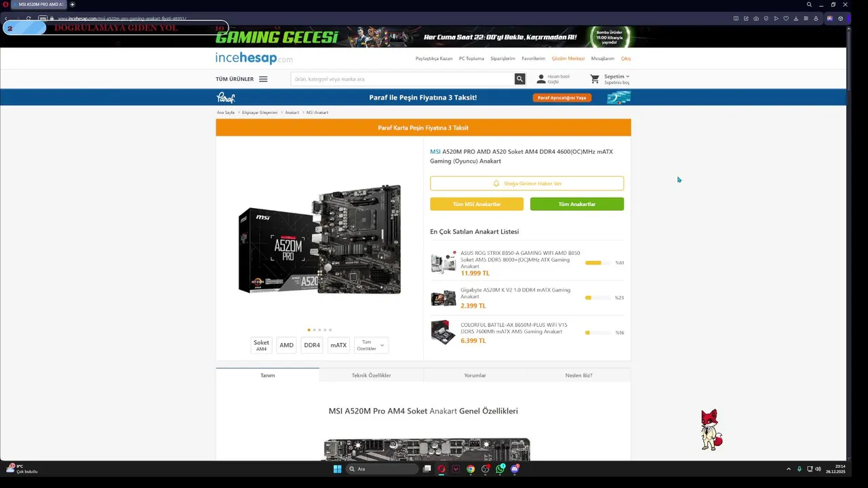
Task: Click the Bilgisayar Bileşenleri breadcrumb
Action: coord(260,113)
